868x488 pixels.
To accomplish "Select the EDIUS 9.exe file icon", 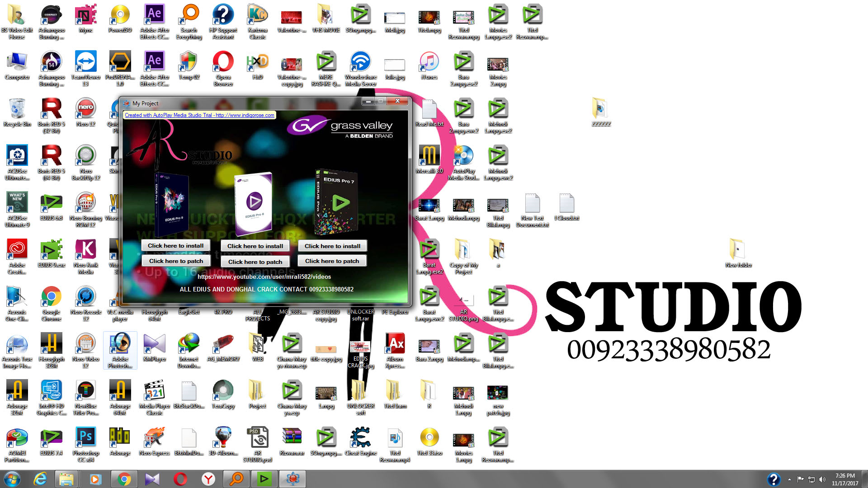I will pos(51,254).
